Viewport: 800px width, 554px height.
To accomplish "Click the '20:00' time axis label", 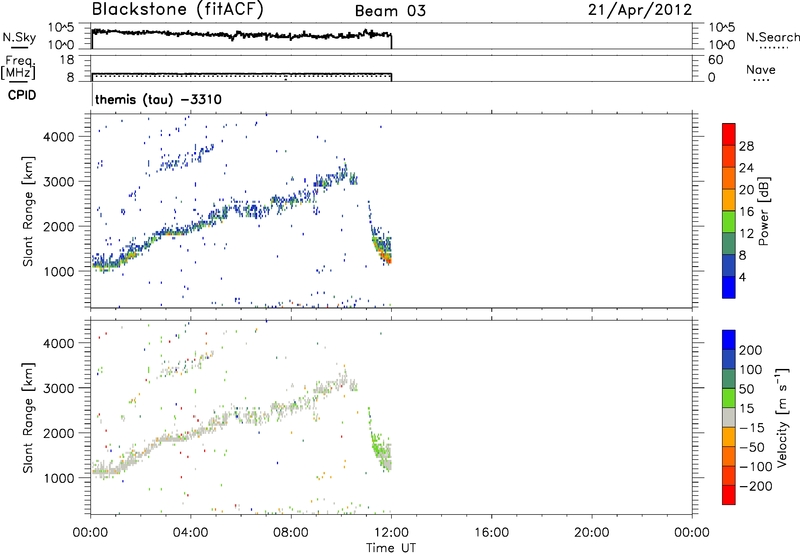I will click(591, 533).
